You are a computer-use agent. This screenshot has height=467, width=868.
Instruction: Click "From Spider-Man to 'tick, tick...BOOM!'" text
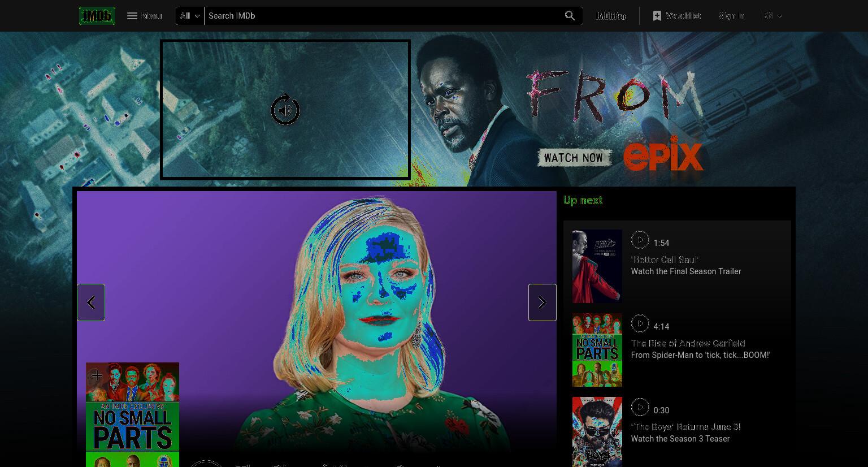701,355
